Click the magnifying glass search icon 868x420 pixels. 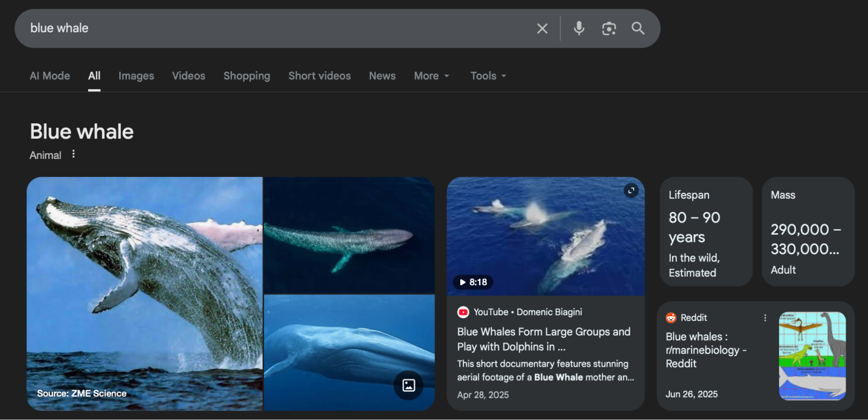coord(638,29)
